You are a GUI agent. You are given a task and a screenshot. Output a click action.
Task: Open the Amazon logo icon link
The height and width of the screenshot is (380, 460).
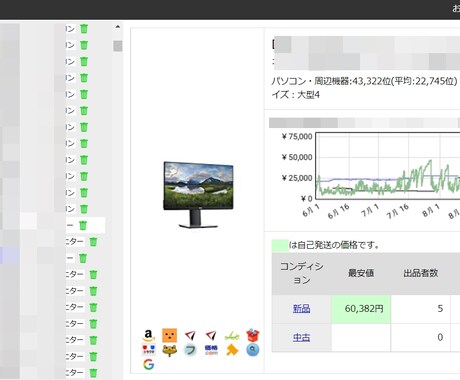148,335
